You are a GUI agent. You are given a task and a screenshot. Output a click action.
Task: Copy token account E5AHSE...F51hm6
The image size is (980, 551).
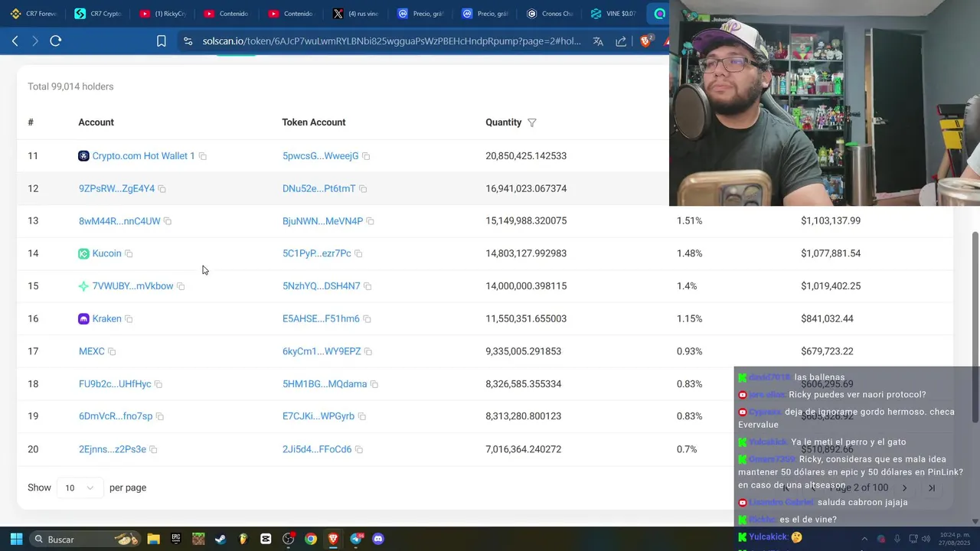pyautogui.click(x=367, y=319)
